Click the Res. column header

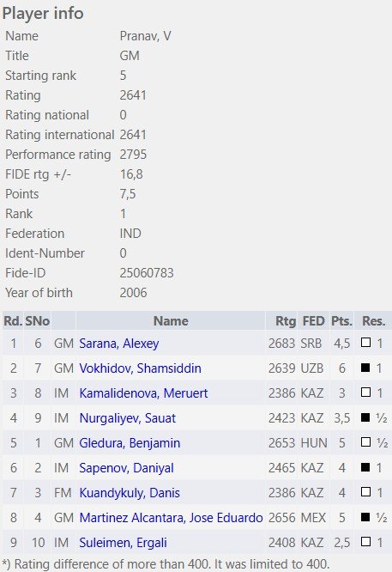point(373,321)
